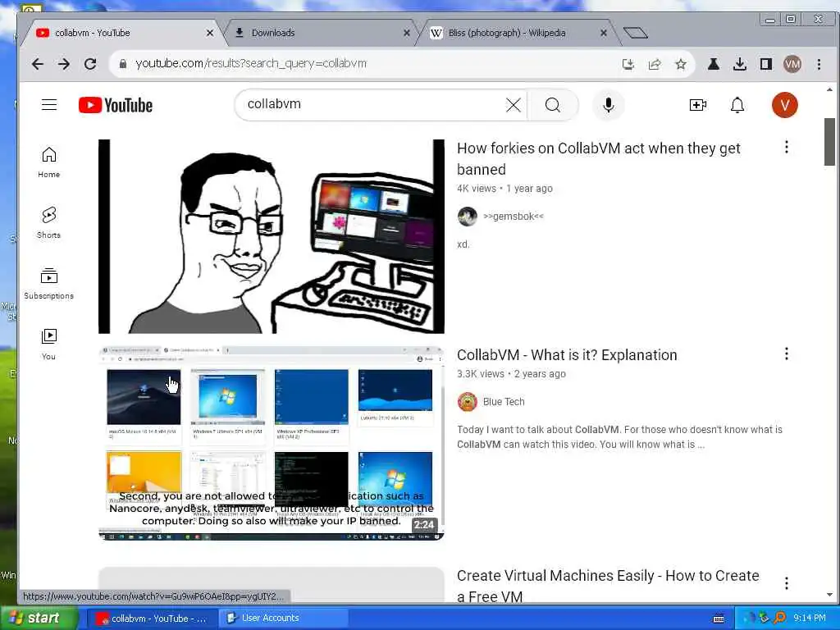The height and width of the screenshot is (630, 840).
Task: Click the scrollbar down arrow
Action: tap(829, 595)
